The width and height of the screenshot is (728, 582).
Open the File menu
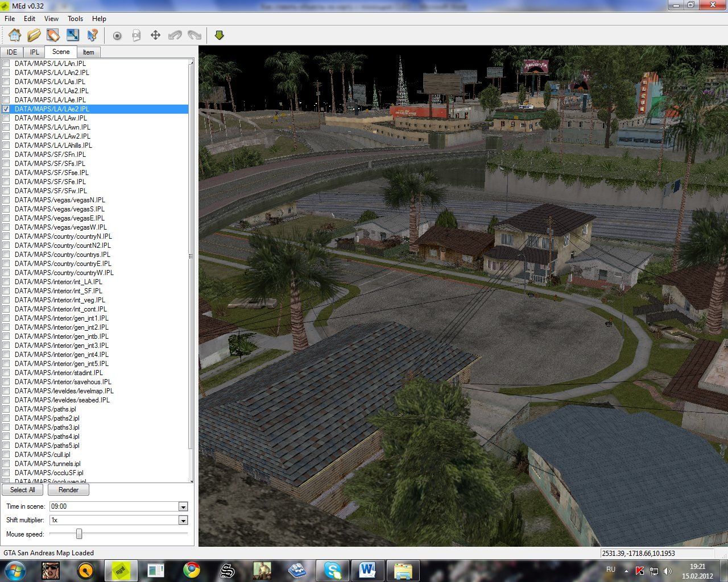[x=10, y=19]
